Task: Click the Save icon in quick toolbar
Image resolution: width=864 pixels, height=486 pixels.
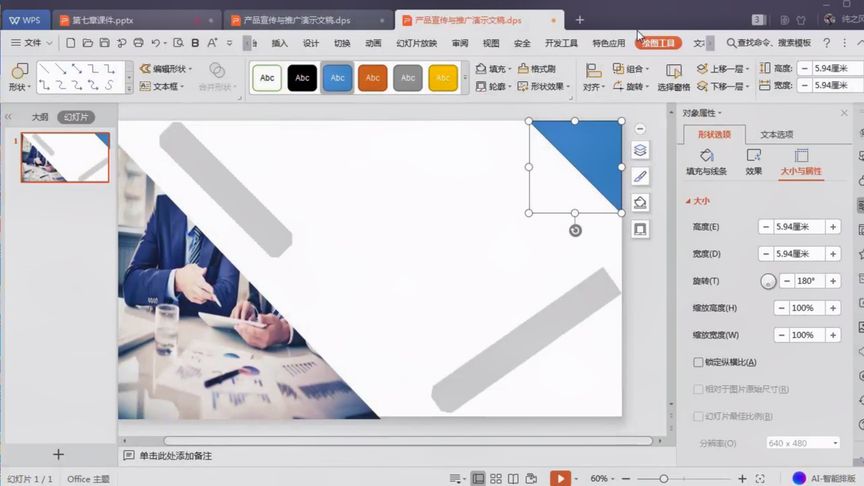Action: 104,42
